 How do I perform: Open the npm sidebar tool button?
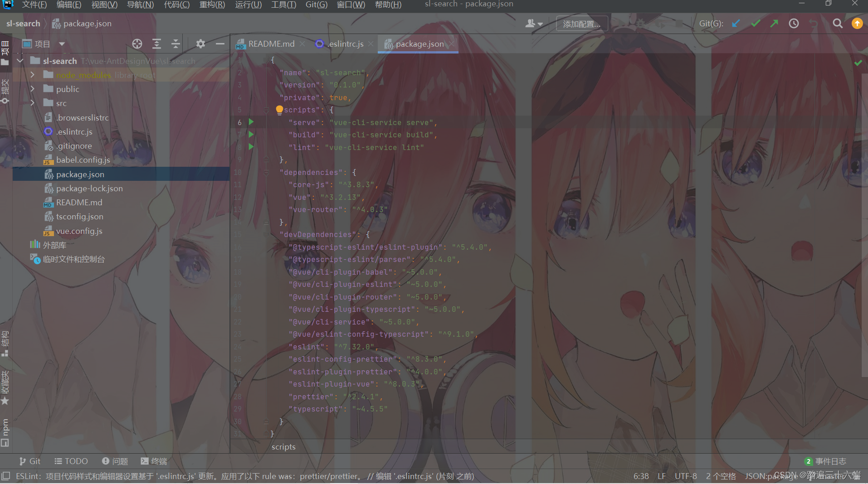click(x=5, y=432)
